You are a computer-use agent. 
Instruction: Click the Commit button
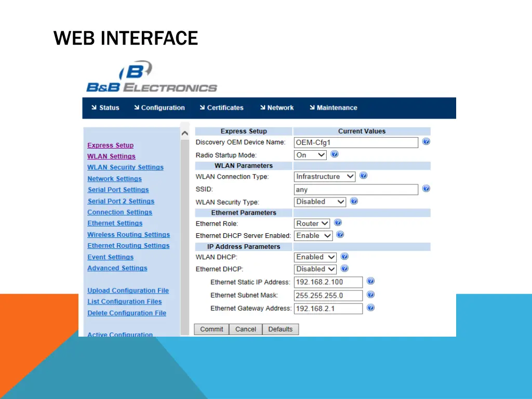(x=211, y=329)
